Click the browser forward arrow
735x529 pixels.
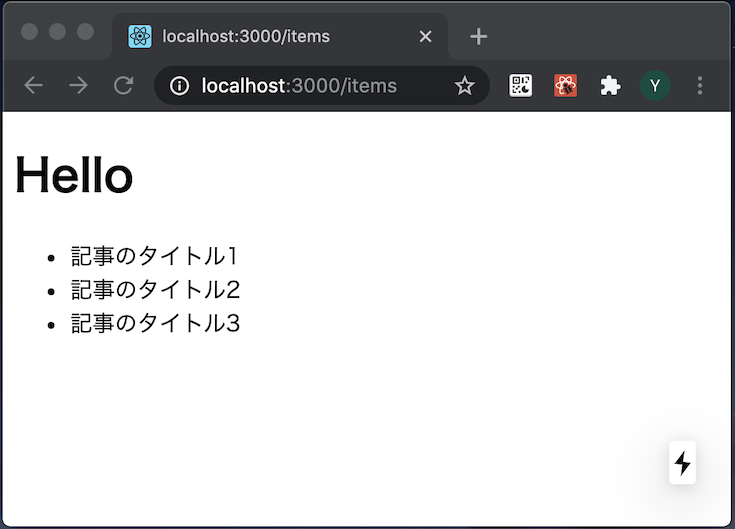tap(78, 85)
